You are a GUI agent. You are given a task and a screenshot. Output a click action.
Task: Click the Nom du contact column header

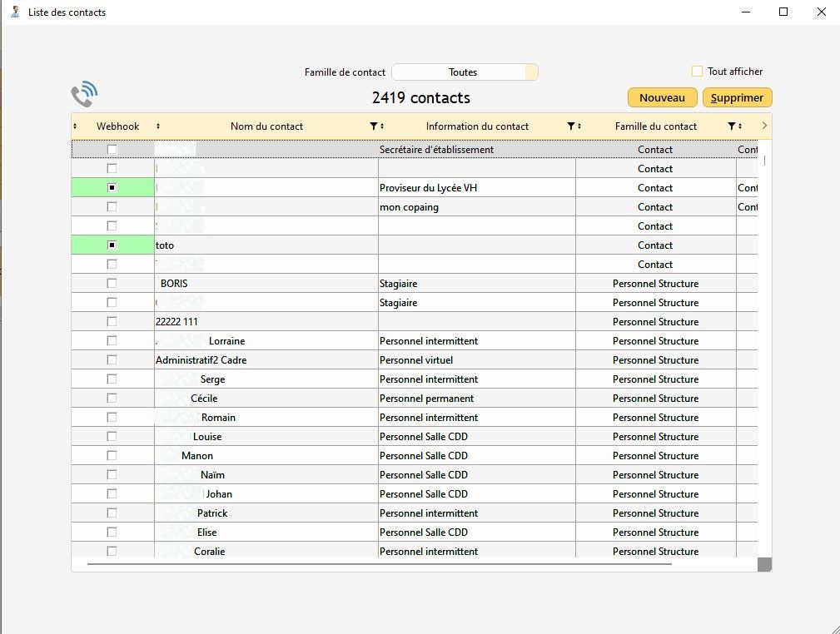(x=266, y=126)
